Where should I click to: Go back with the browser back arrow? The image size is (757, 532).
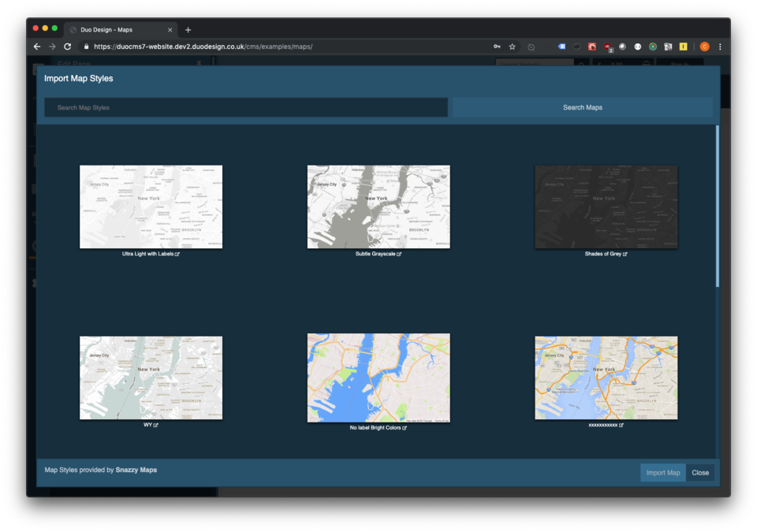37,47
